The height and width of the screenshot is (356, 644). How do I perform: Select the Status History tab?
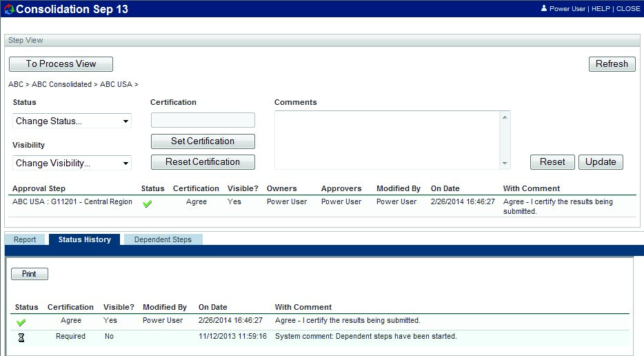[x=84, y=239]
